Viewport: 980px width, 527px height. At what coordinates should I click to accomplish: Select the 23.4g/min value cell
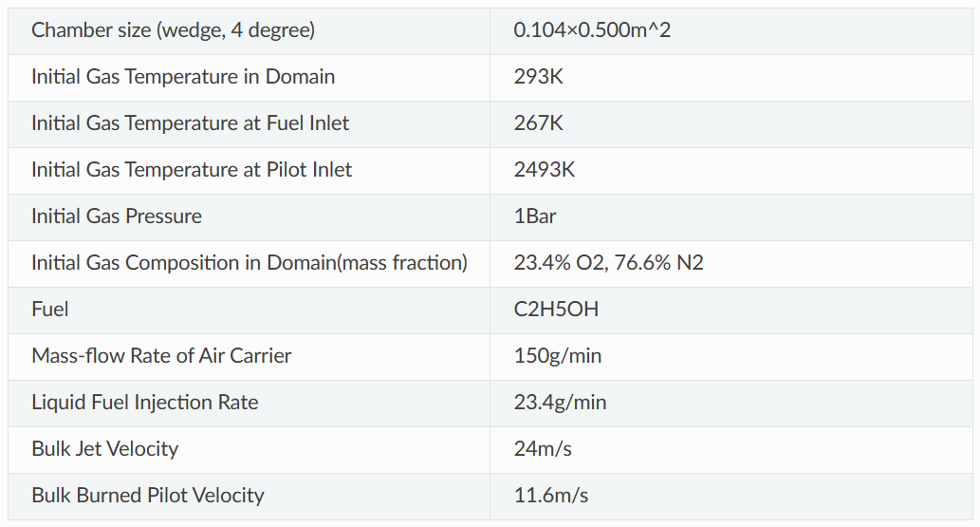[x=560, y=402]
